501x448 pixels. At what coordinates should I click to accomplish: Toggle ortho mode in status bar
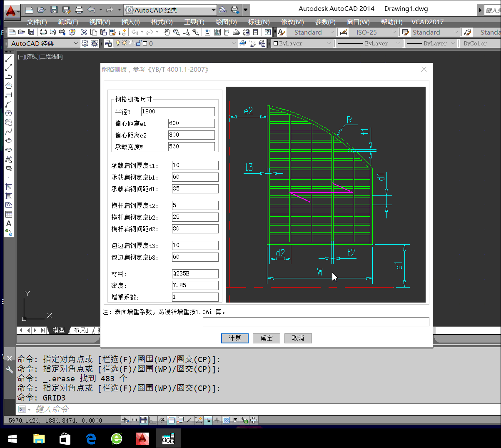(153, 420)
